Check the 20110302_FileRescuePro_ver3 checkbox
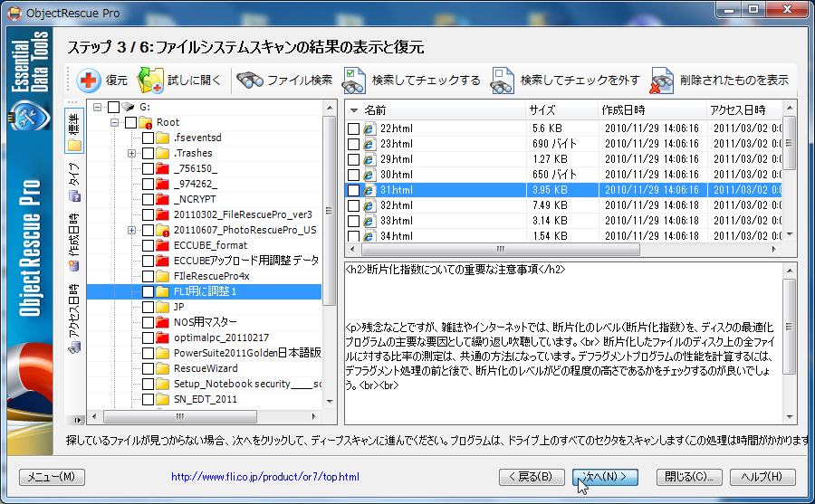 [148, 214]
